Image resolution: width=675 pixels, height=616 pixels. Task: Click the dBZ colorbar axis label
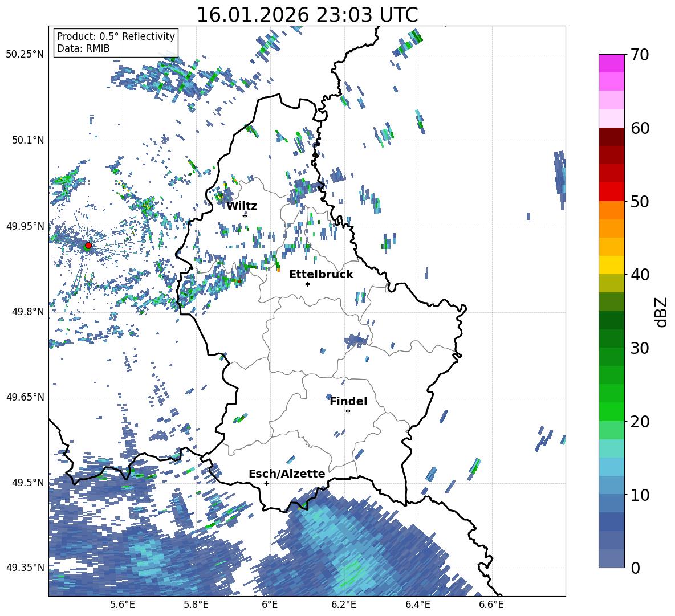pyautogui.click(x=662, y=312)
